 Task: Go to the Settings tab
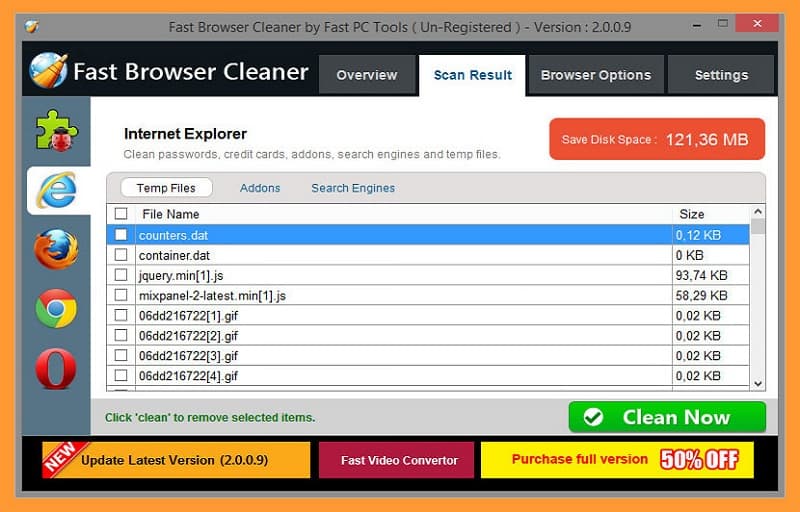[721, 75]
